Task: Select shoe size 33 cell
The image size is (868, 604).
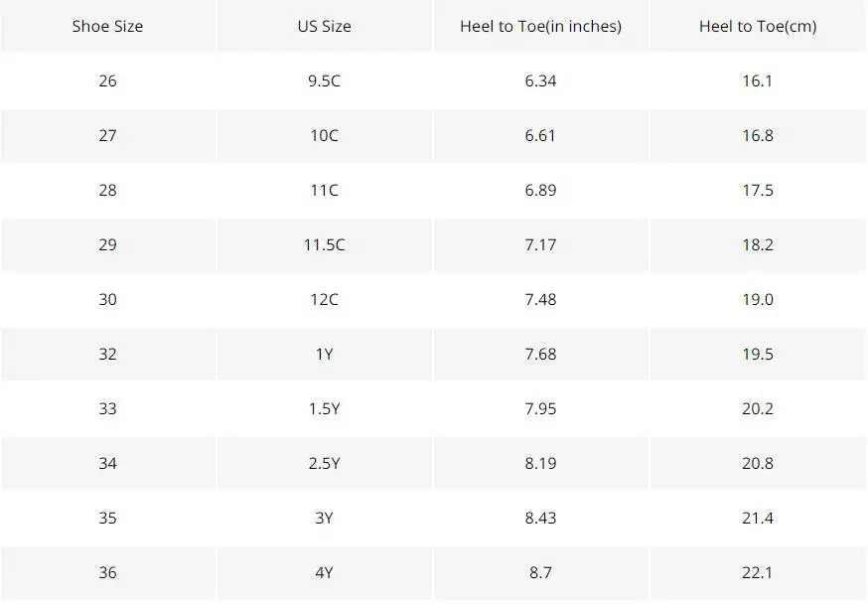Action: [x=108, y=408]
